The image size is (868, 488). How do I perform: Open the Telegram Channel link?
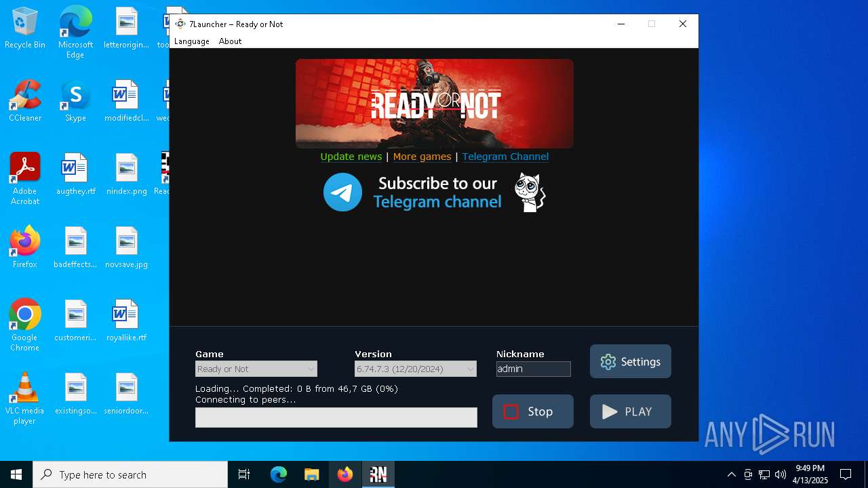505,157
